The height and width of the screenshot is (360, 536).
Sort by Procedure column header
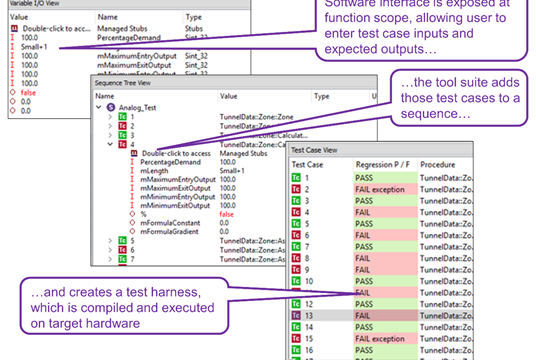438,165
